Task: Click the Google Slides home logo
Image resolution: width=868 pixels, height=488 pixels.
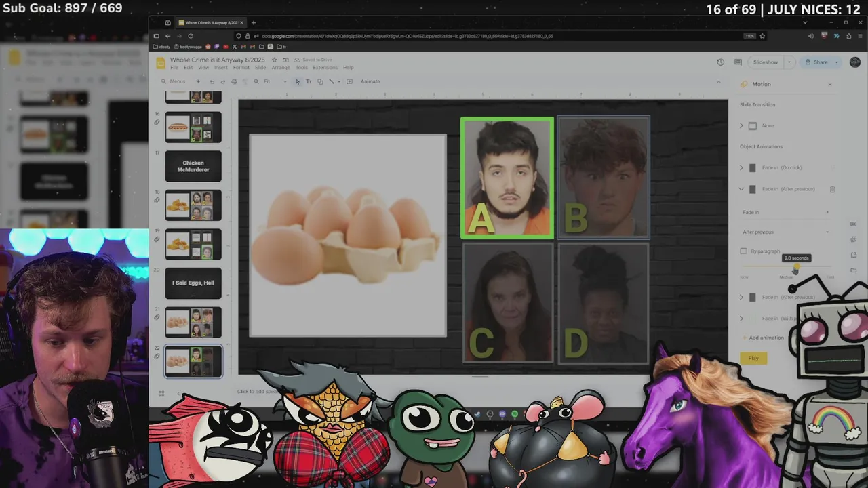Action: click(x=161, y=63)
